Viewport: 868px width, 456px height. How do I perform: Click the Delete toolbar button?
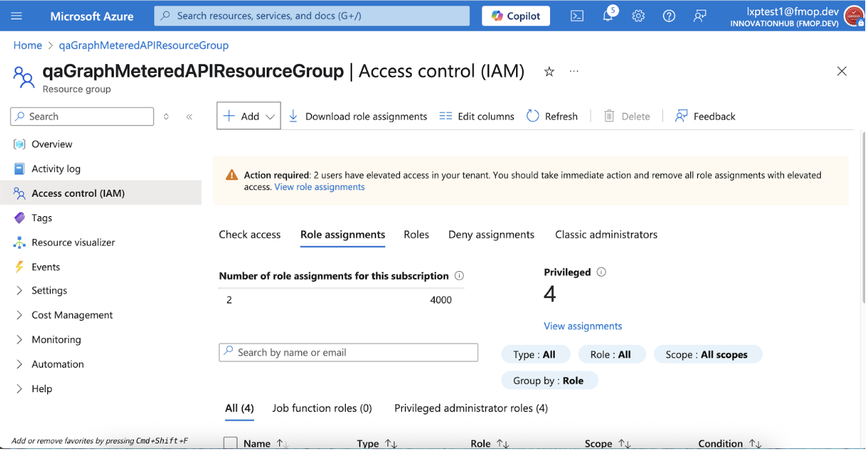627,116
